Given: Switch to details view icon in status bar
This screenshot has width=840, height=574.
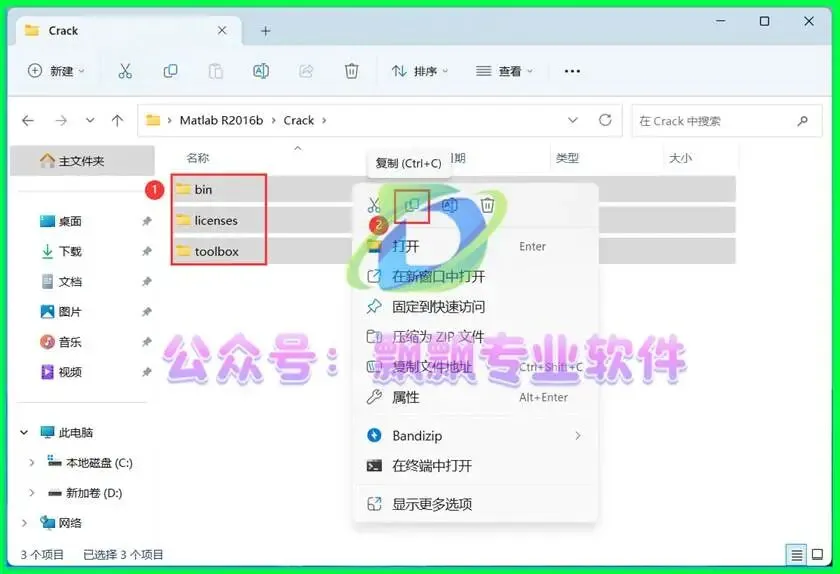Looking at the screenshot, I should click(x=796, y=555).
